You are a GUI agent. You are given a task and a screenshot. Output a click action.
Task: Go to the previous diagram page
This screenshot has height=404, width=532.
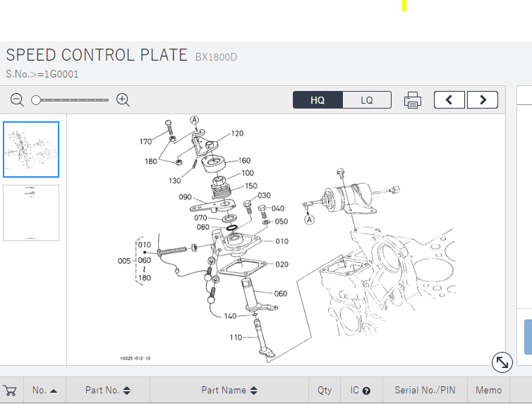tap(449, 100)
